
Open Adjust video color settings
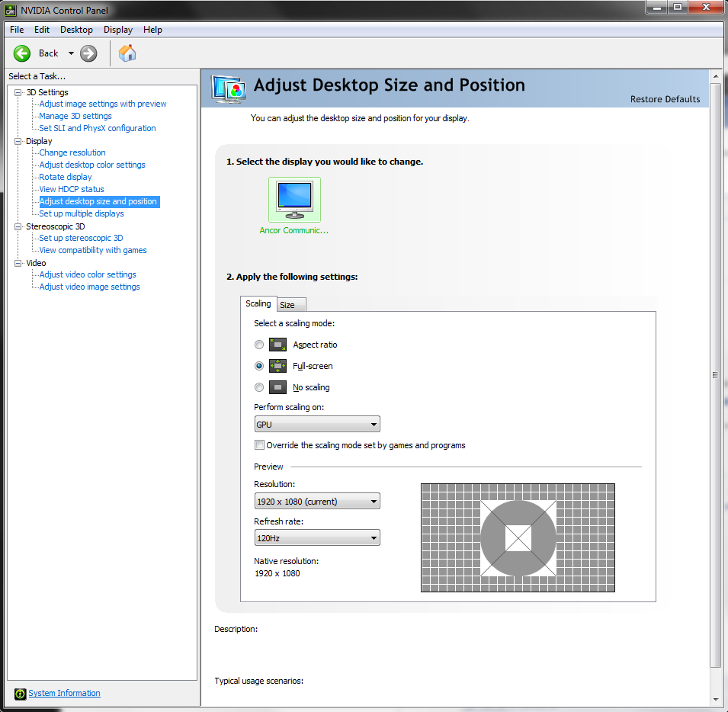pyautogui.click(x=88, y=274)
